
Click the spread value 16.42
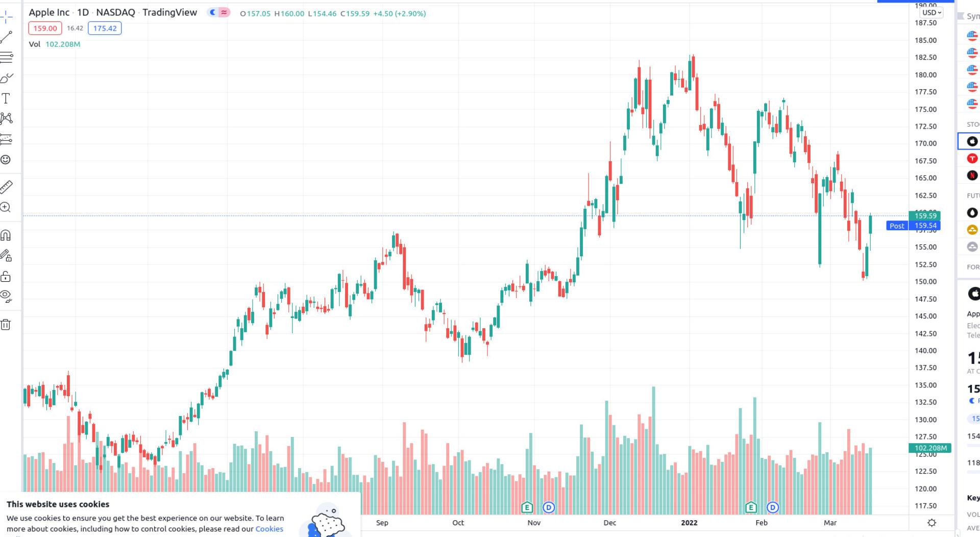pyautogui.click(x=75, y=29)
